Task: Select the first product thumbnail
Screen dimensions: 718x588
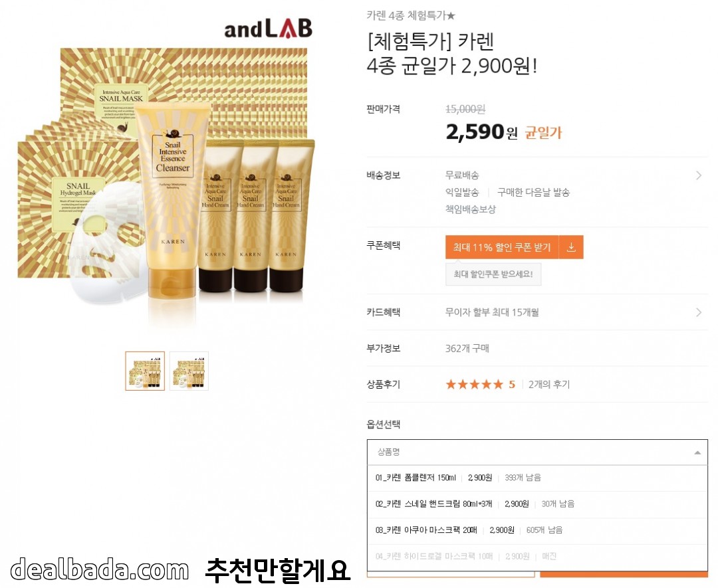Action: (145, 371)
